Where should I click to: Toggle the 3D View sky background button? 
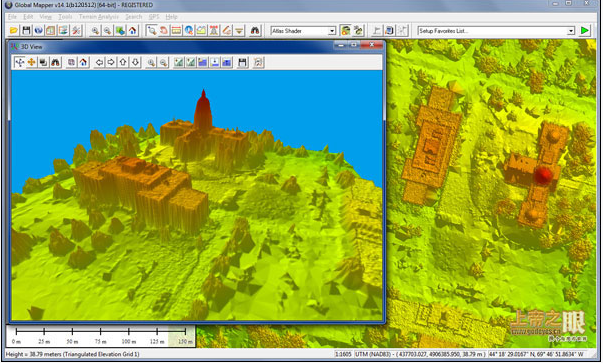coord(227,62)
